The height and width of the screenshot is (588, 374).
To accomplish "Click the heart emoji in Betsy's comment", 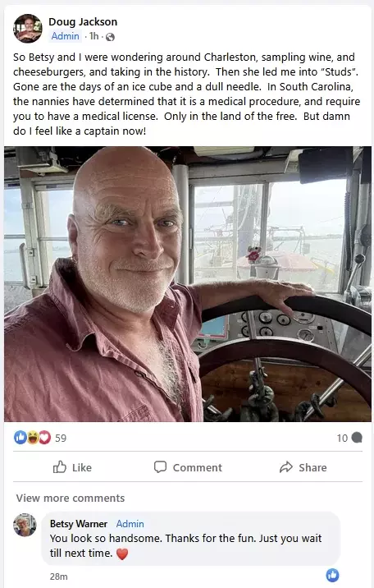I will [122, 554].
